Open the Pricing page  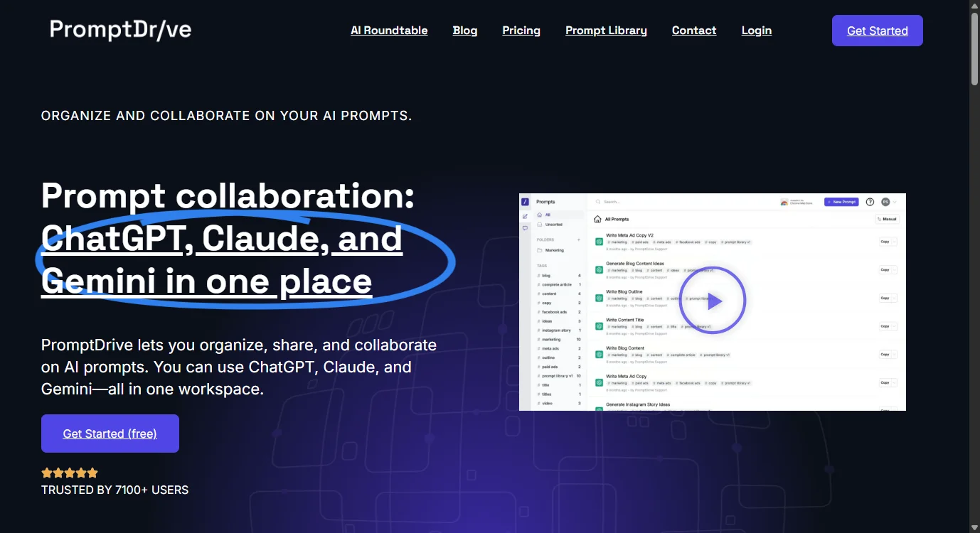521,31
